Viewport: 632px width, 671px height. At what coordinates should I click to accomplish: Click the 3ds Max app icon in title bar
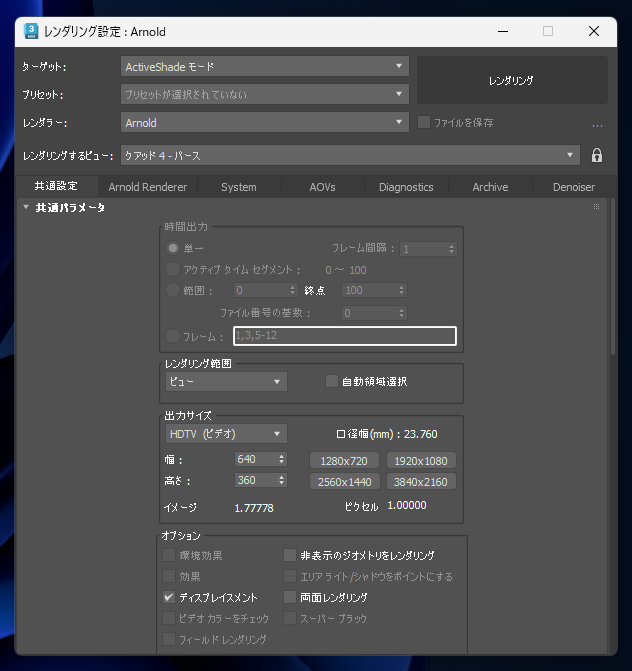[x=31, y=31]
